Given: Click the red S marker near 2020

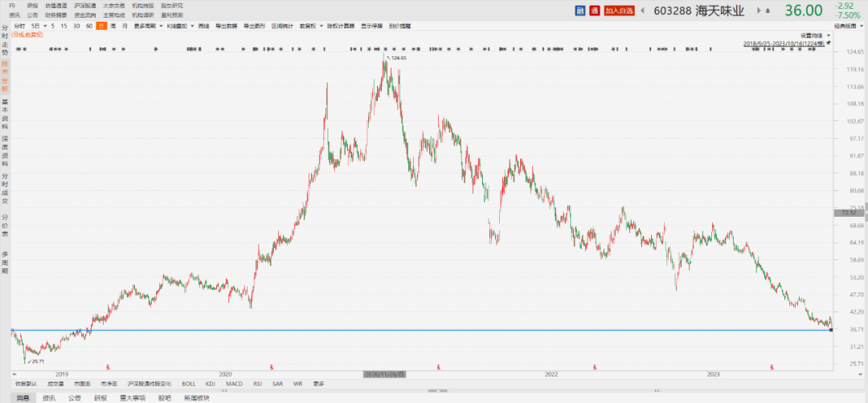Looking at the screenshot, I should pos(272,366).
